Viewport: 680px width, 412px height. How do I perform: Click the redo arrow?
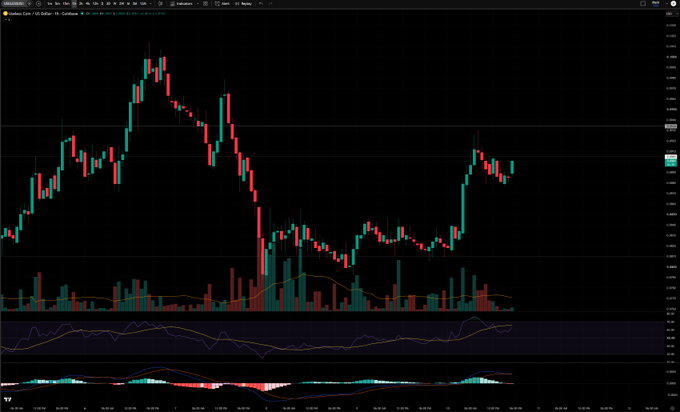tap(271, 3)
